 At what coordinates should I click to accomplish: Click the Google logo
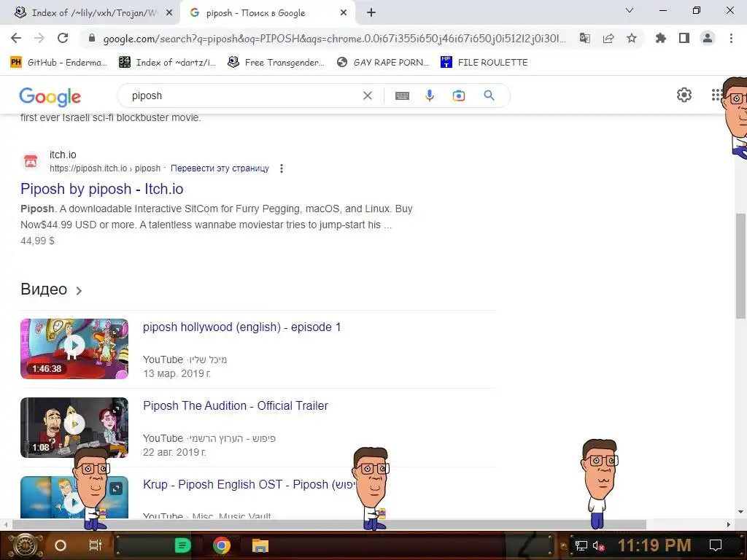click(50, 97)
